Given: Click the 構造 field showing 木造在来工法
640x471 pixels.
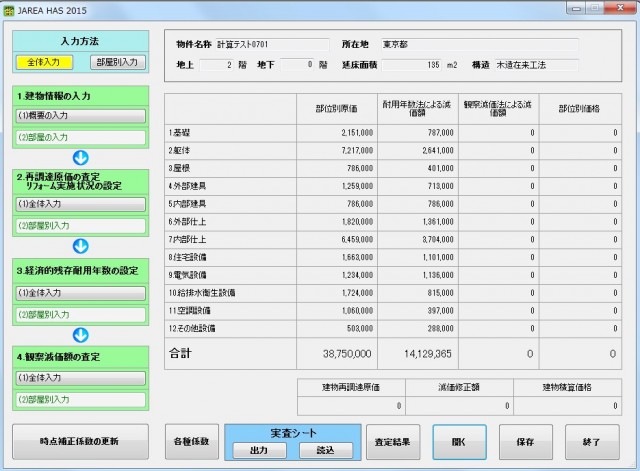Looking at the screenshot, I should pyautogui.click(x=536, y=65).
